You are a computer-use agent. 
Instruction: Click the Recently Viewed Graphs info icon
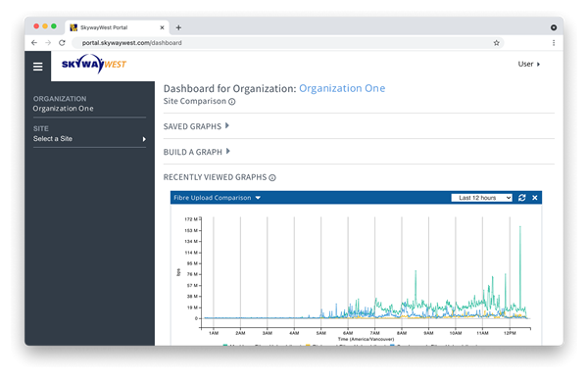[x=272, y=177]
